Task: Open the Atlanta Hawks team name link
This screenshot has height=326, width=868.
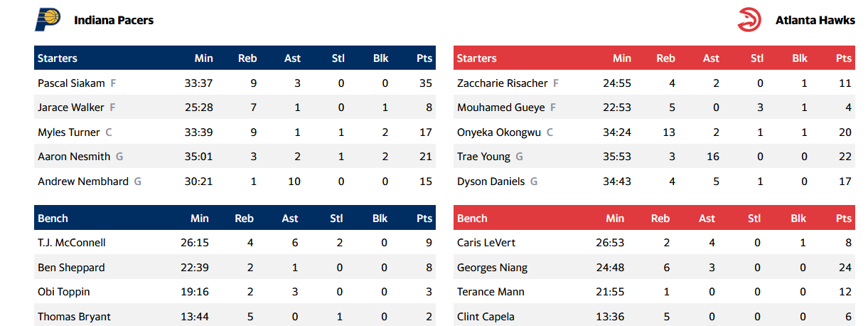Action: pyautogui.click(x=815, y=20)
